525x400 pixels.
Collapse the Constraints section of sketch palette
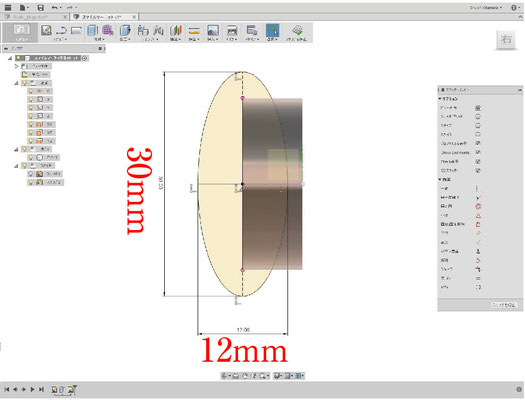[440, 180]
